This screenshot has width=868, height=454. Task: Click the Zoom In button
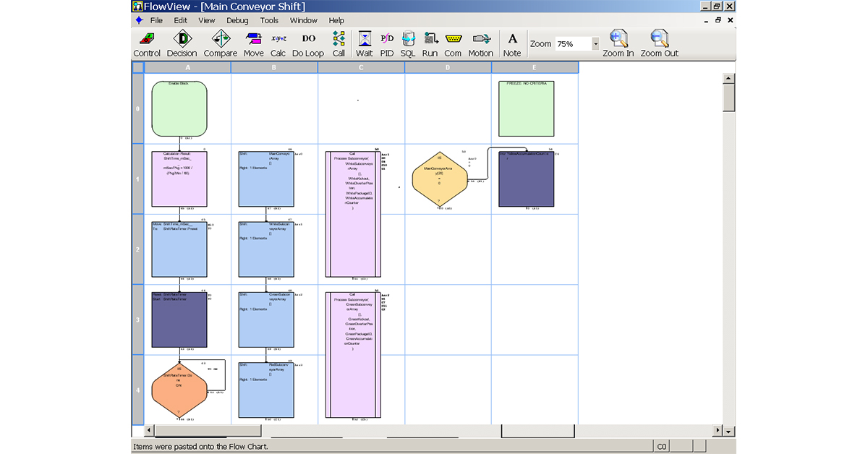tap(618, 43)
